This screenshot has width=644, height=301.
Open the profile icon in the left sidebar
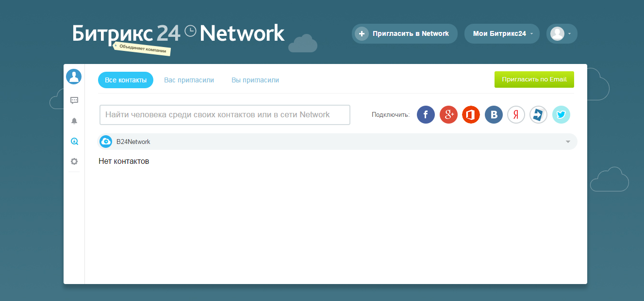point(74,77)
